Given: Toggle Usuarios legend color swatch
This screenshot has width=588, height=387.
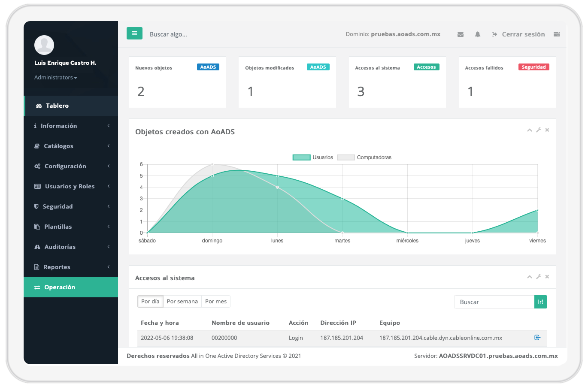Looking at the screenshot, I should click(302, 157).
